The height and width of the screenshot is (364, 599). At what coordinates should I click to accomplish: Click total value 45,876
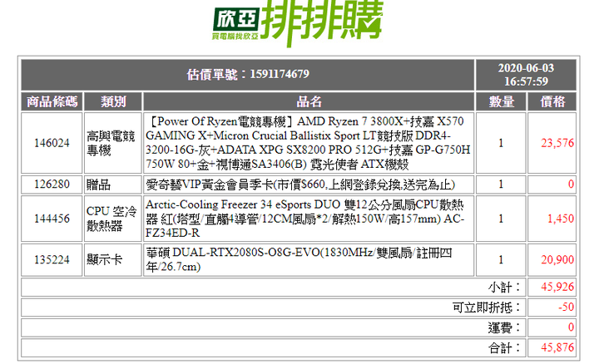[557, 347]
